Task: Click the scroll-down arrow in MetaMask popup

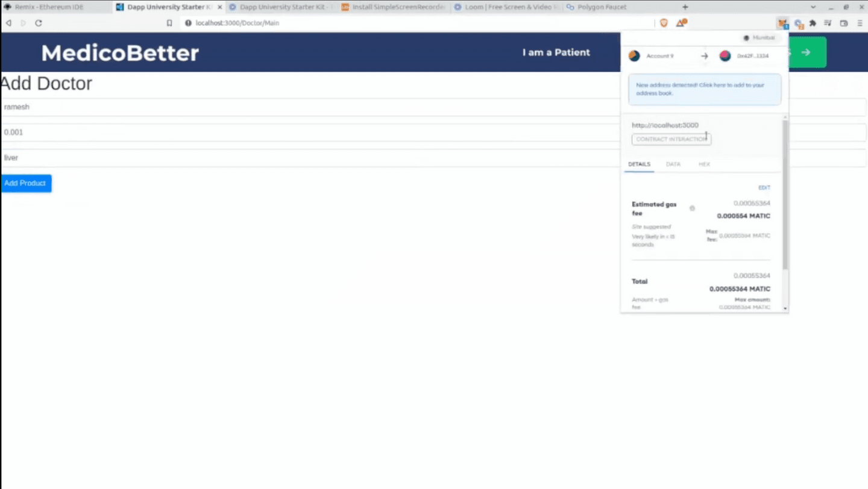Action: (785, 308)
